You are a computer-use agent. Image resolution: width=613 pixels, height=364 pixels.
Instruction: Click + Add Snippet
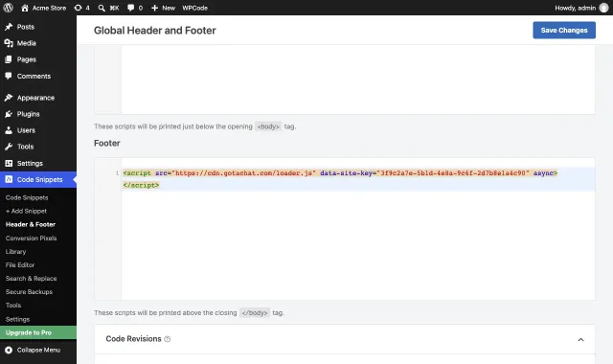pos(26,211)
